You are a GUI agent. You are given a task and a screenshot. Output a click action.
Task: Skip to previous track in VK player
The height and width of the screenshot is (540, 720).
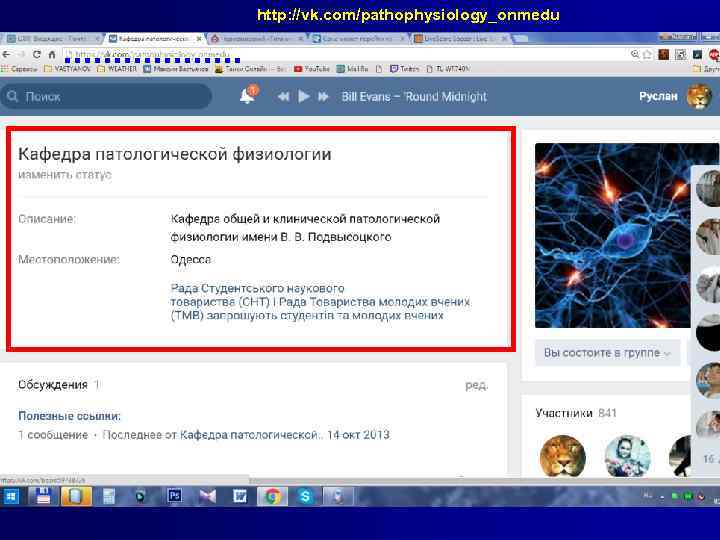coord(284,96)
